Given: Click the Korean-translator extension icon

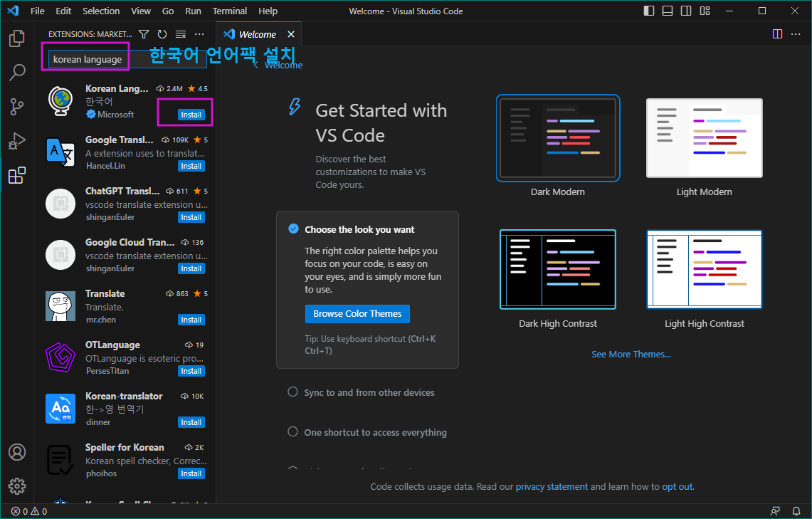Looking at the screenshot, I should click(60, 409).
